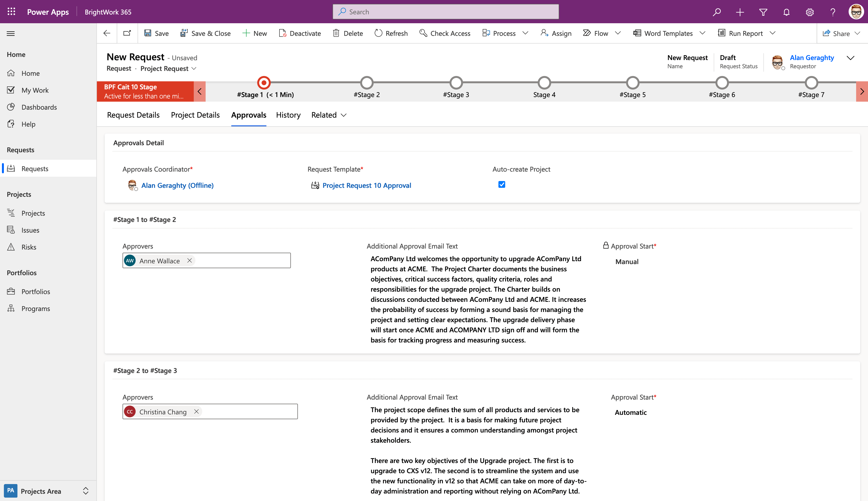Remove Anne Wallace from Approvers
Screen dimensions: 868x501
tap(189, 260)
